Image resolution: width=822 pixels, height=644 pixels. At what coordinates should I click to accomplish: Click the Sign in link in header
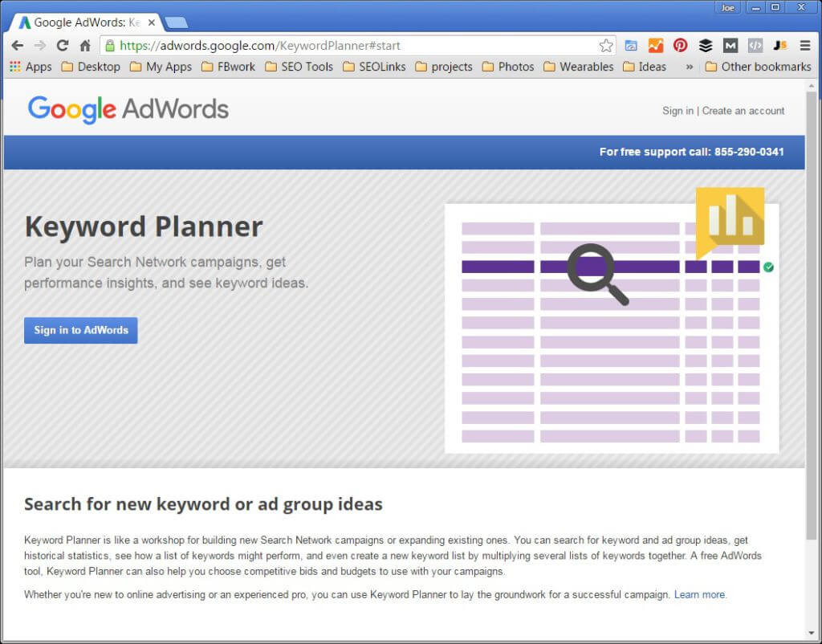click(x=678, y=111)
